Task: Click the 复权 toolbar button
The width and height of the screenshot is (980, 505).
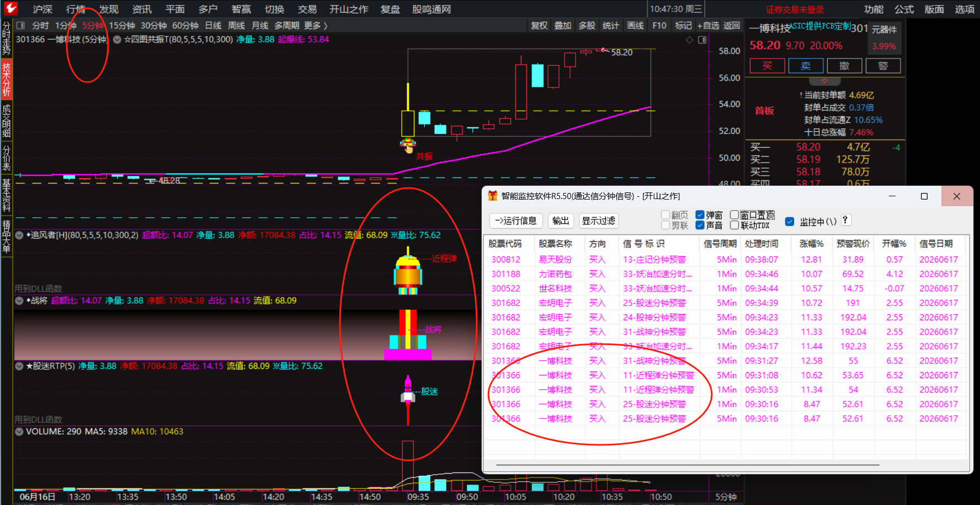Action: 539,25
